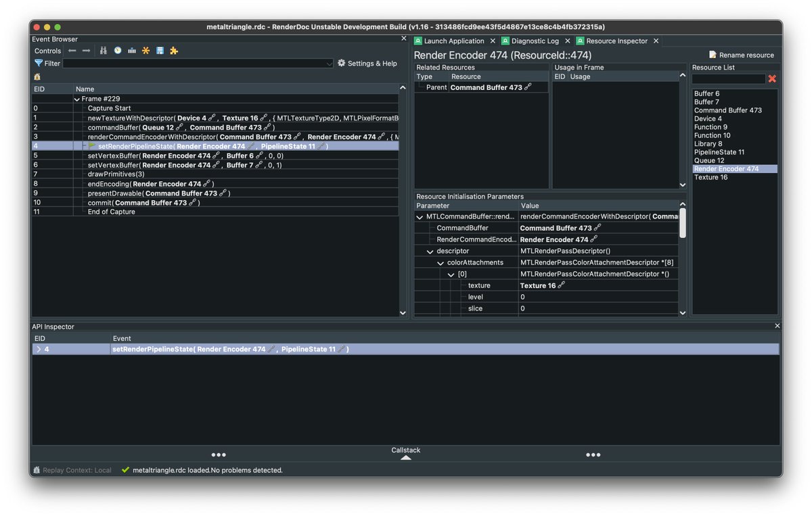
Task: Toggle bookmark with the orange asterisk icon
Action: pos(145,51)
